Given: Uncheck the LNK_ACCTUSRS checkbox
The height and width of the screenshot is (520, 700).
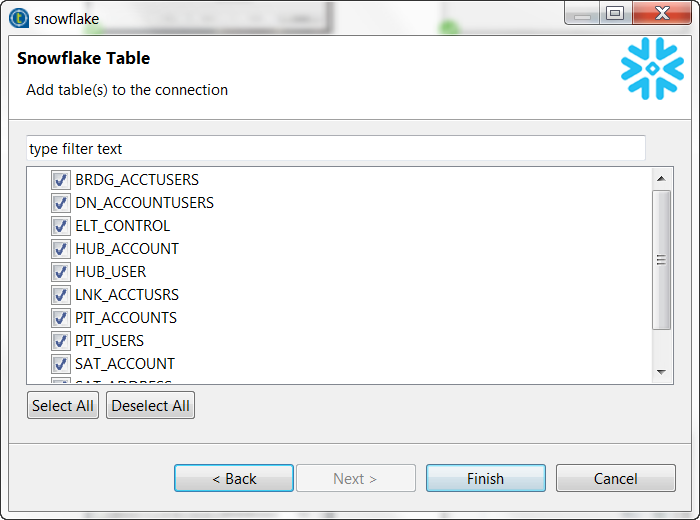Looking at the screenshot, I should pos(61,295).
